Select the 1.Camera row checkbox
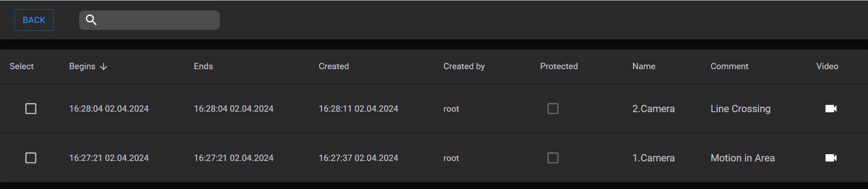868x189 pixels. click(x=31, y=158)
